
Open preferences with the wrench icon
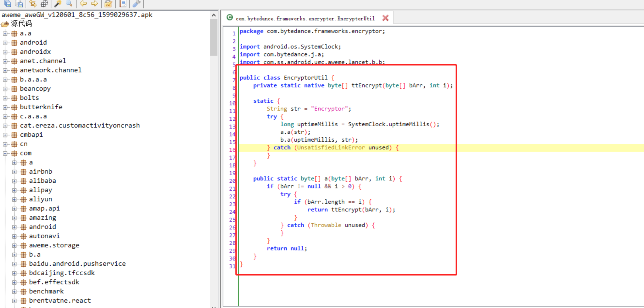click(x=137, y=3)
